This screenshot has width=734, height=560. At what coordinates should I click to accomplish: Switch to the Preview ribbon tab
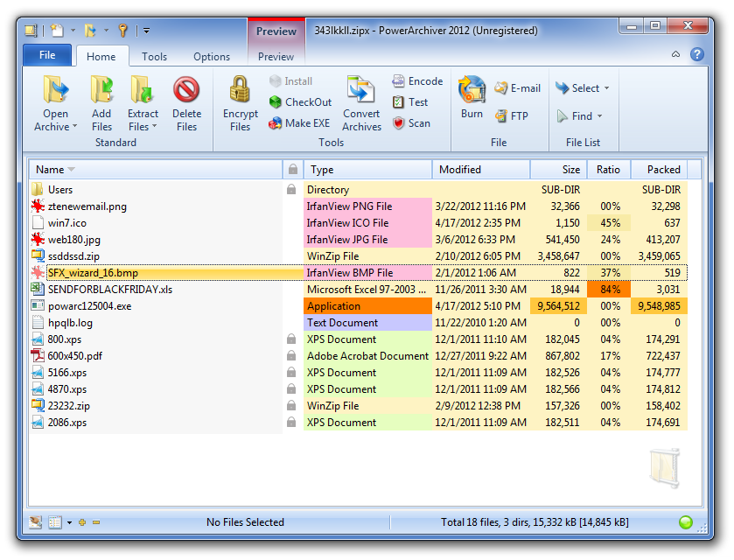click(x=276, y=57)
